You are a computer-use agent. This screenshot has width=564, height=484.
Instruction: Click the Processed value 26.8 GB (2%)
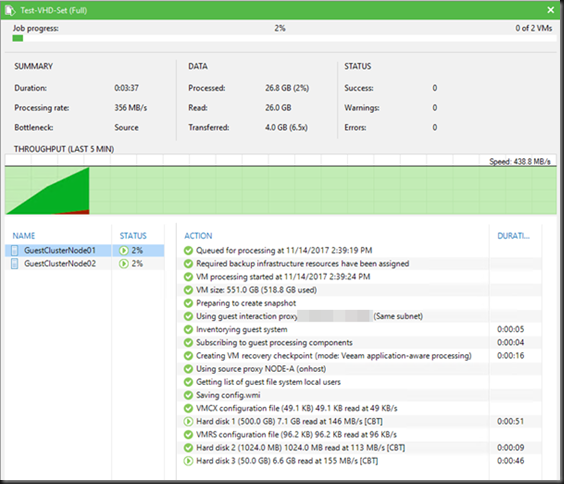[287, 88]
